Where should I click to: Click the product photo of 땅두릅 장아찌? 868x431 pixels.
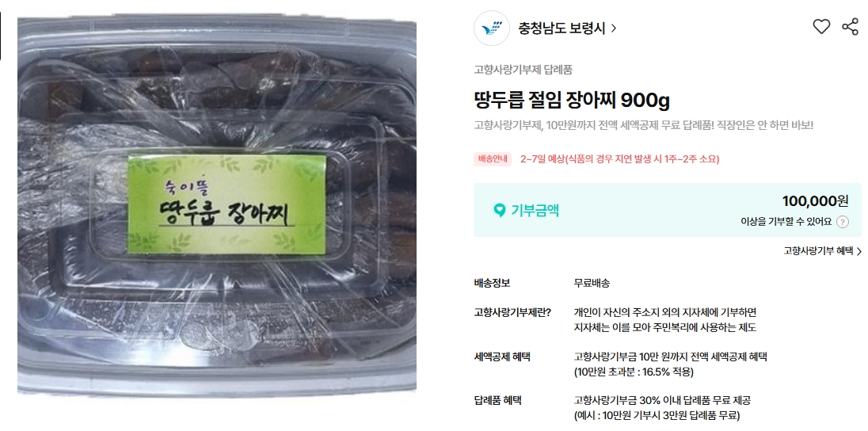pos(216,205)
